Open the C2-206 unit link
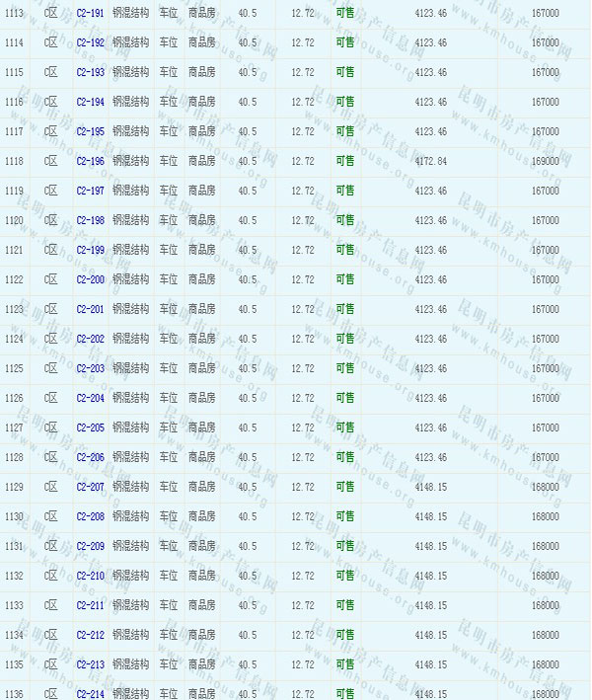The width and height of the screenshot is (592, 700). (90, 458)
